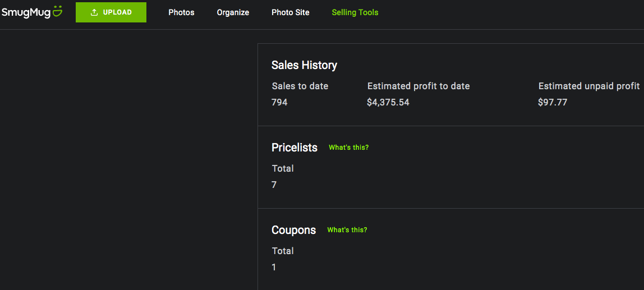Click the sales to date value 794
This screenshot has width=644, height=290.
279,102
